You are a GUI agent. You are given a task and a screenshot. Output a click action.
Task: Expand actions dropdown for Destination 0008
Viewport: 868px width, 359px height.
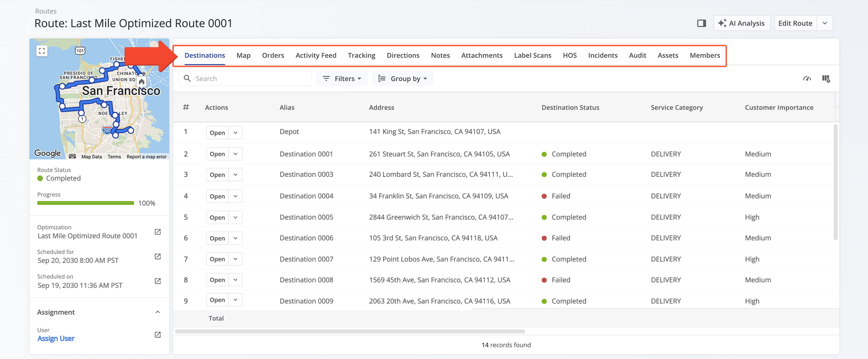(235, 280)
